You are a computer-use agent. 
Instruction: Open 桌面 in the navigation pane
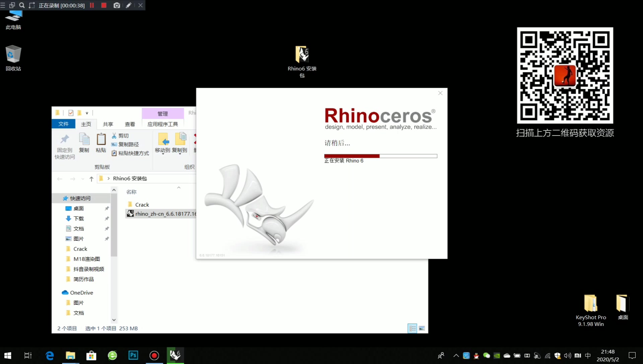point(78,208)
